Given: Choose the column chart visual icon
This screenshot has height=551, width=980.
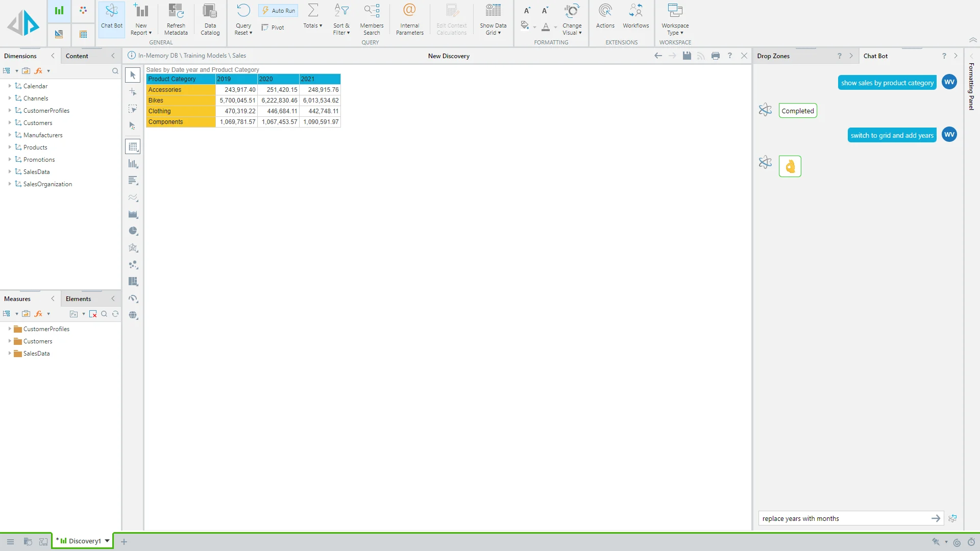Looking at the screenshot, I should click(x=133, y=164).
